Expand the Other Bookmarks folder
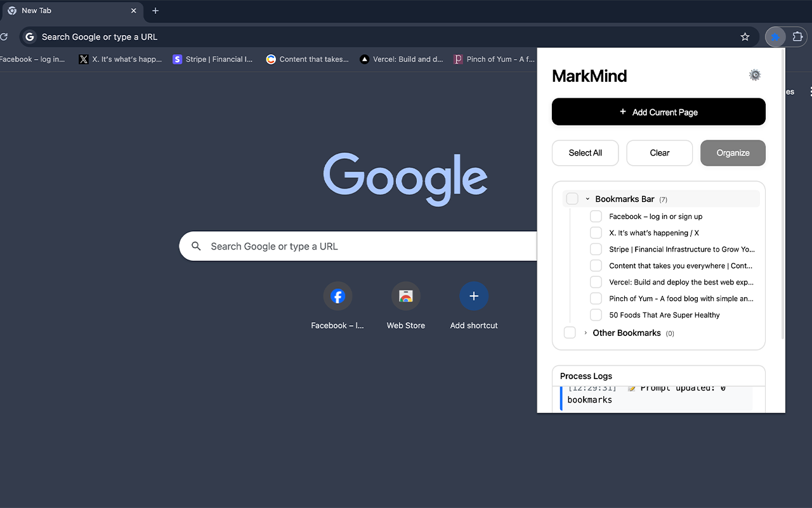 click(585, 332)
